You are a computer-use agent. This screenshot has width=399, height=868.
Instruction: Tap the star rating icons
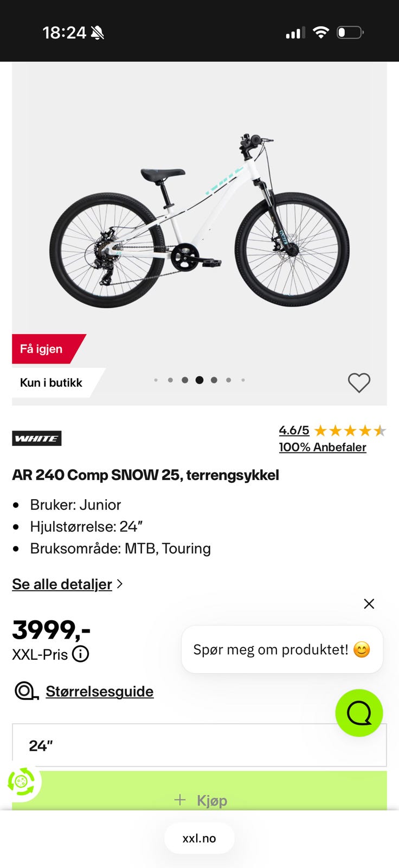(x=350, y=431)
